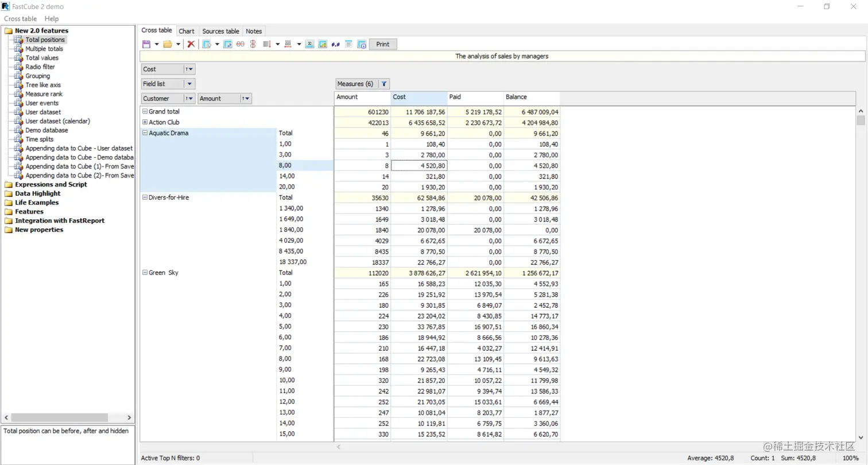Click the Export table icon
Viewport: 868px width, 465px height.
pos(207,44)
